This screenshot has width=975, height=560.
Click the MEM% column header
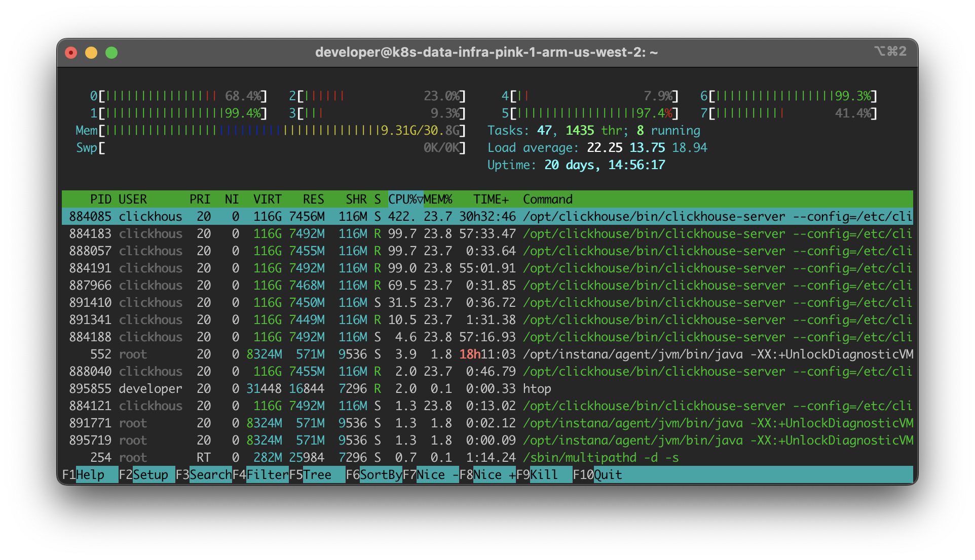pos(438,199)
